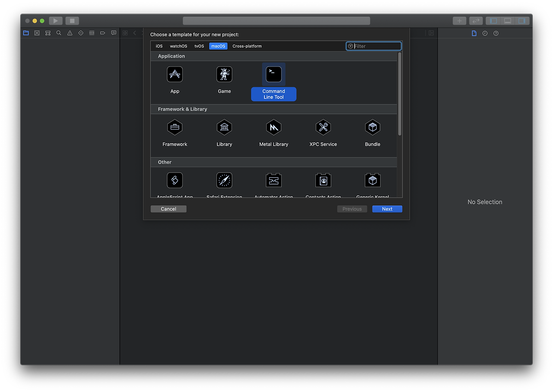553x392 pixels.
Task: Show the File inspector
Action: (474, 33)
